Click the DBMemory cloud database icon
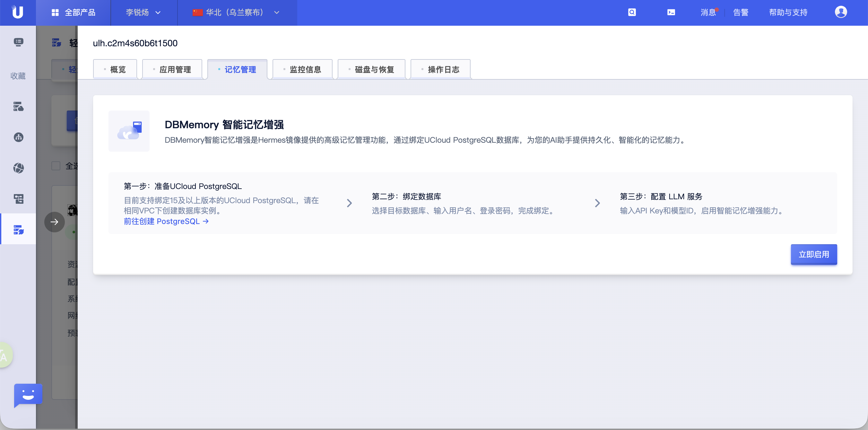Screen dimensions: 868x430 (x=129, y=131)
